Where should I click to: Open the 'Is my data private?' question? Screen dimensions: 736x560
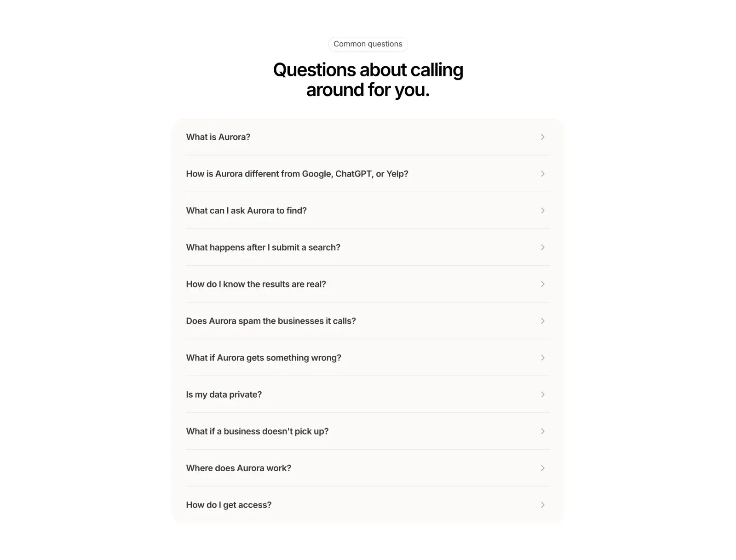coord(368,394)
